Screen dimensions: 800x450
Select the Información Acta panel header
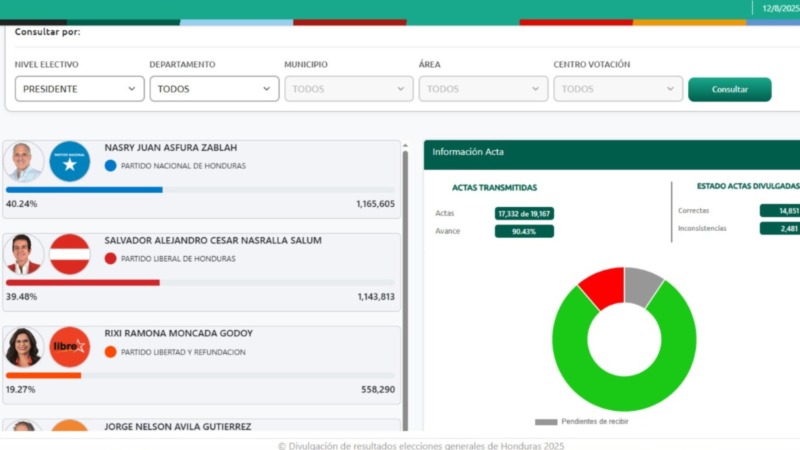pyautogui.click(x=611, y=152)
